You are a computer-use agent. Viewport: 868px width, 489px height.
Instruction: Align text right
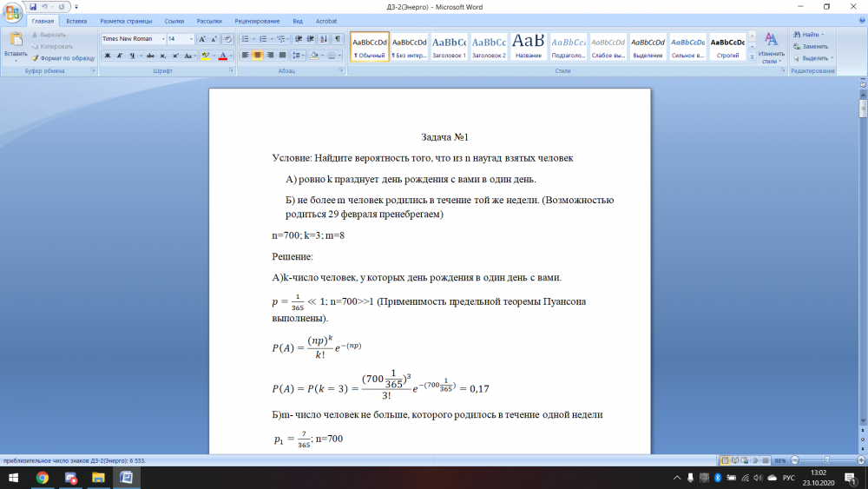(270, 56)
